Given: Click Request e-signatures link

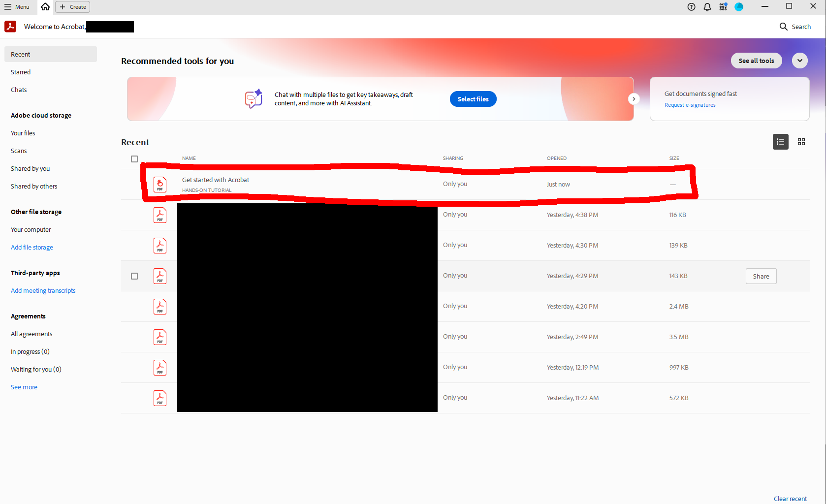Looking at the screenshot, I should pyautogui.click(x=690, y=105).
